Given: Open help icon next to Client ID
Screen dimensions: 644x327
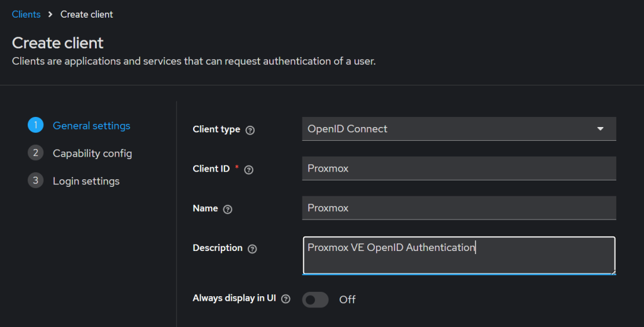Looking at the screenshot, I should [x=248, y=170].
